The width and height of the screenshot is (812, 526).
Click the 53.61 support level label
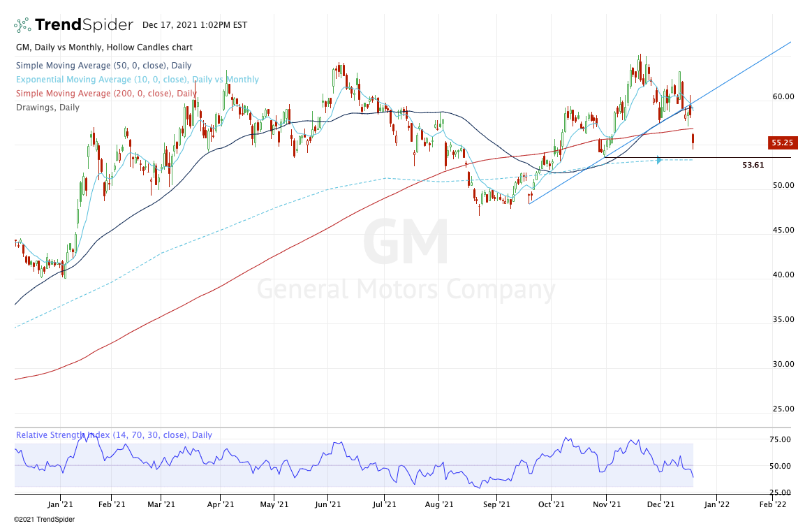click(753, 165)
